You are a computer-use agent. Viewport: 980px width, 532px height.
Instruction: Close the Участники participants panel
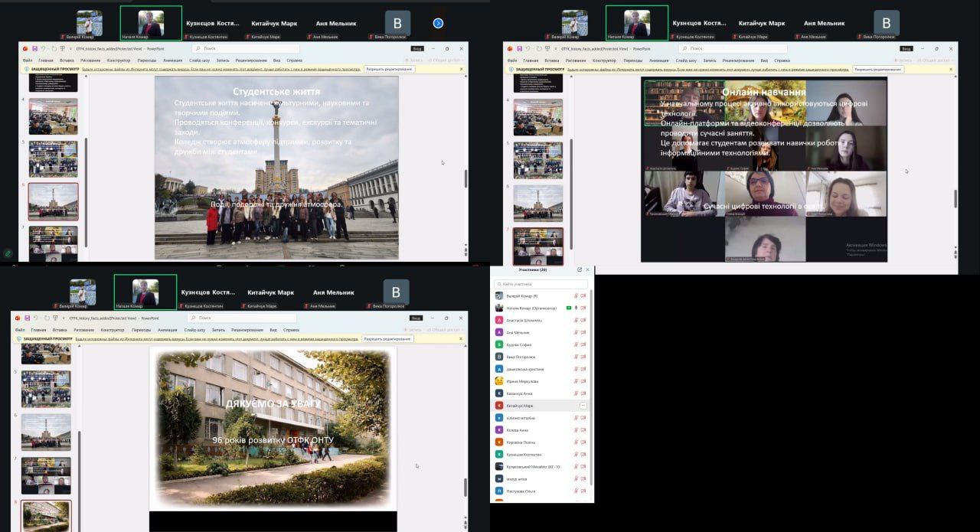(587, 269)
